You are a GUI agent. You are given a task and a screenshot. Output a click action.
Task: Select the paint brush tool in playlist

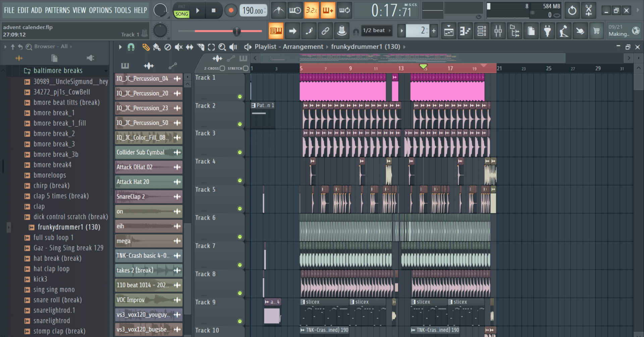(x=157, y=47)
